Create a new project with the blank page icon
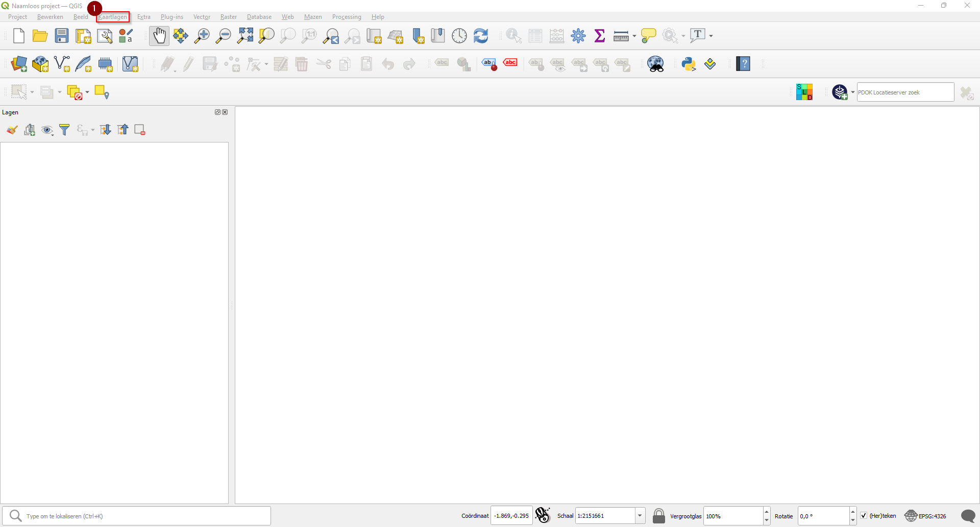 coord(18,36)
